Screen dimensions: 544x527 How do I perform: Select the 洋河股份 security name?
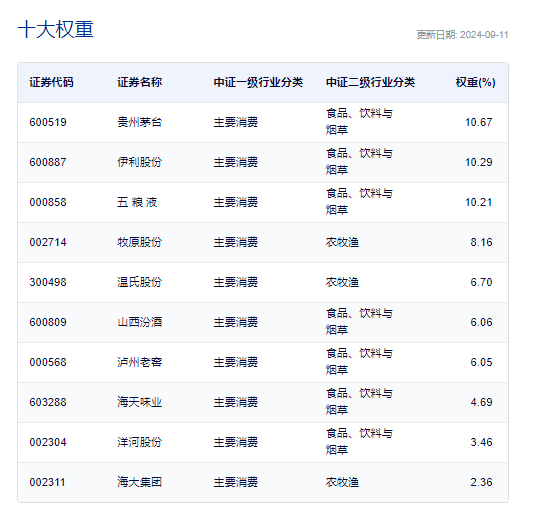139,442
